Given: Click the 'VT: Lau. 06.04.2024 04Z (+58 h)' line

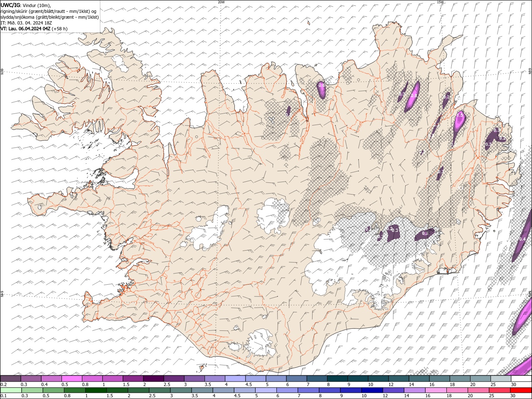Looking at the screenshot, I should pos(34,29).
